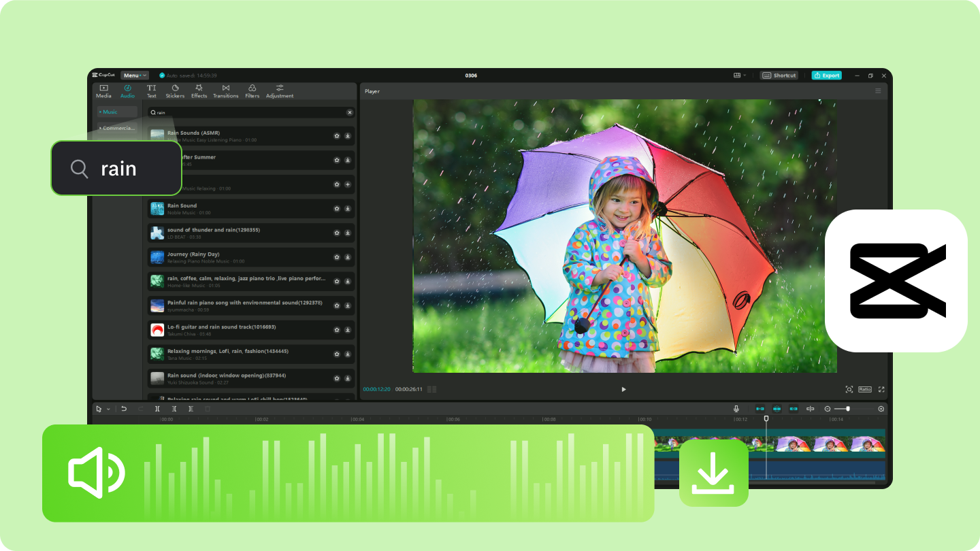Open the Stickers tab

(x=175, y=91)
